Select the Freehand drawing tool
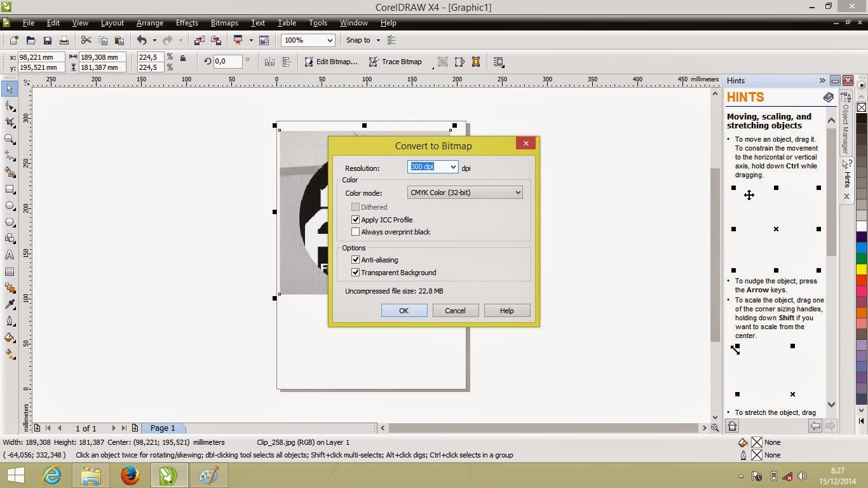Screen dimensions: 868x488 [x=10, y=155]
